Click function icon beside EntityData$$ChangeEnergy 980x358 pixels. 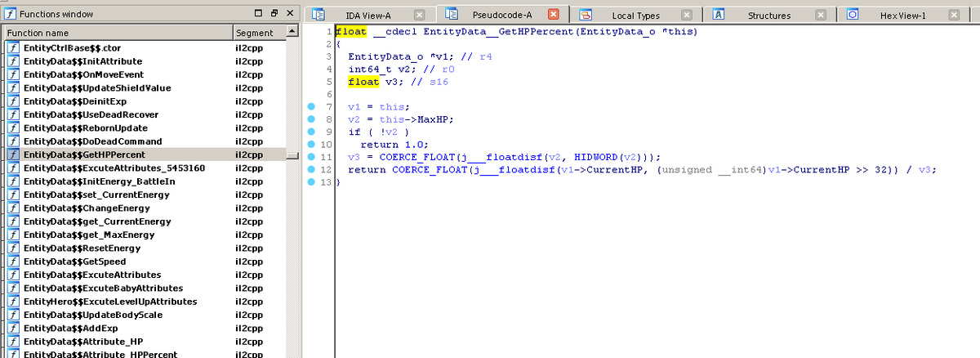12,208
